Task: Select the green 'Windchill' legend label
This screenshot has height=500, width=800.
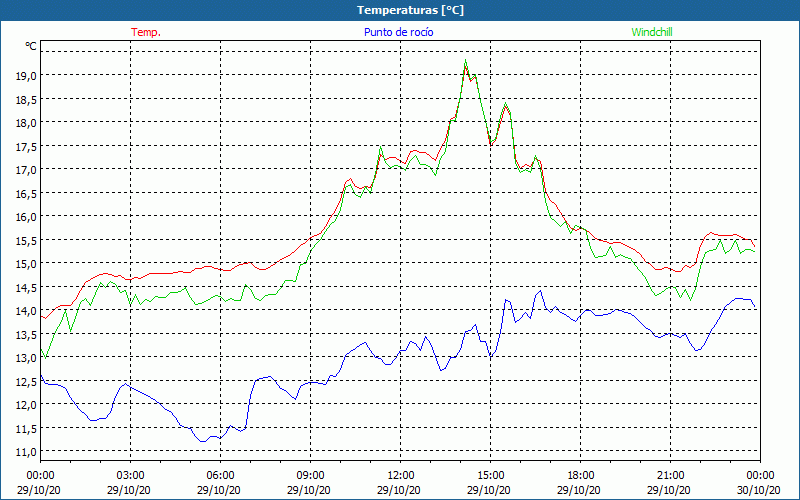Action: click(652, 32)
